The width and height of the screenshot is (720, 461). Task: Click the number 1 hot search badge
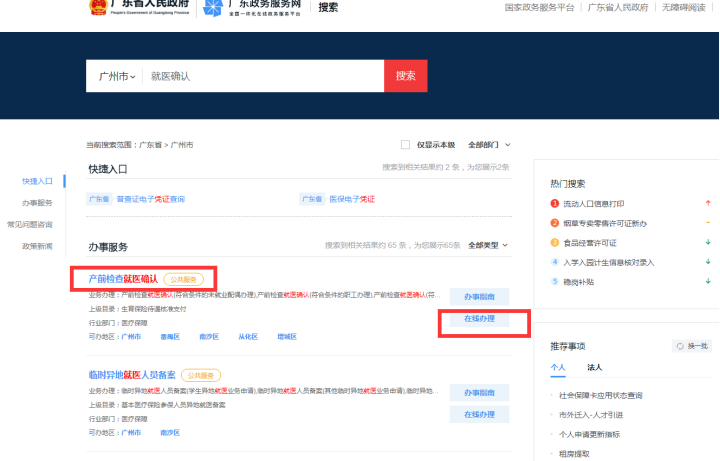coord(555,204)
